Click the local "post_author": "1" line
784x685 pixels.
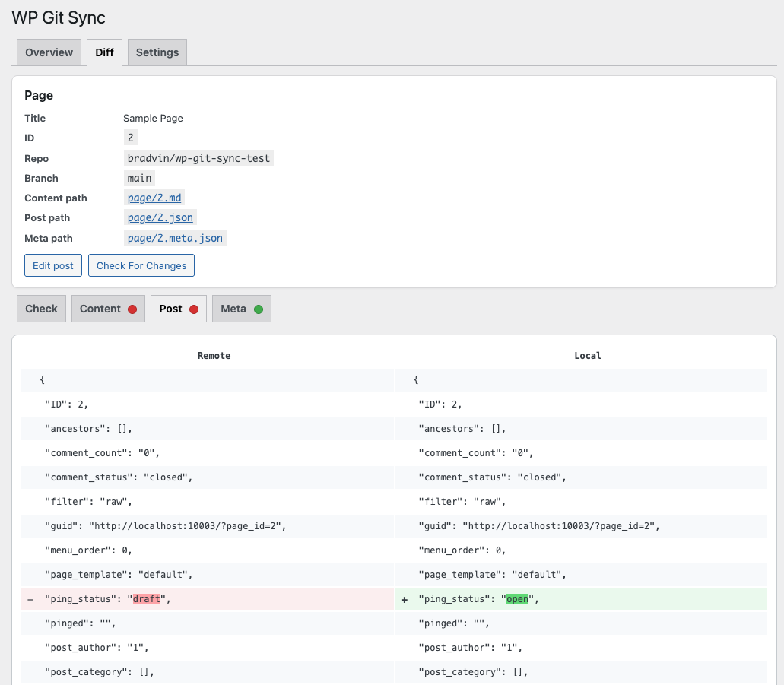click(581, 648)
